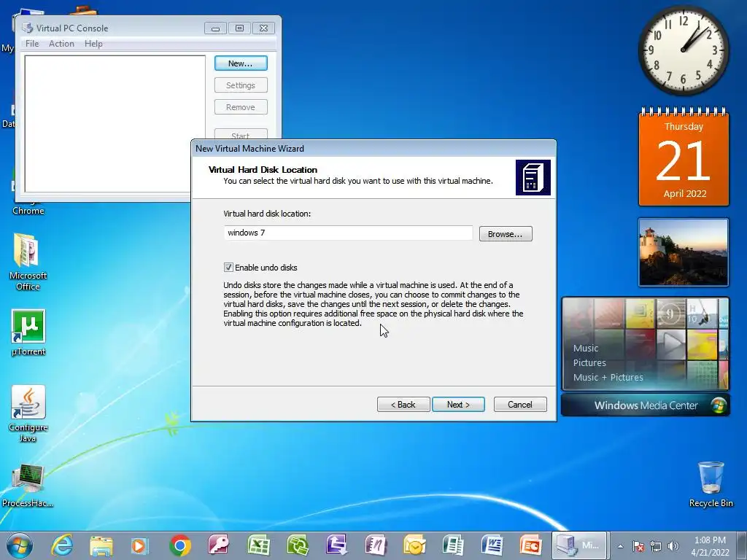The height and width of the screenshot is (560, 747).
Task: Select Music + Pictures in Media Center gadget
Action: (x=608, y=377)
